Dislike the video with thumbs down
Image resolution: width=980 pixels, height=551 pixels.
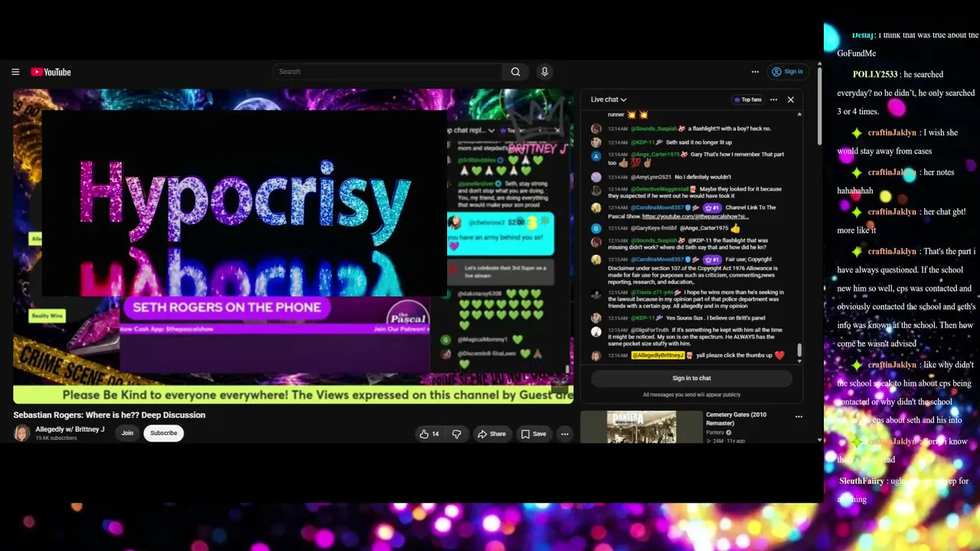pyautogui.click(x=457, y=434)
